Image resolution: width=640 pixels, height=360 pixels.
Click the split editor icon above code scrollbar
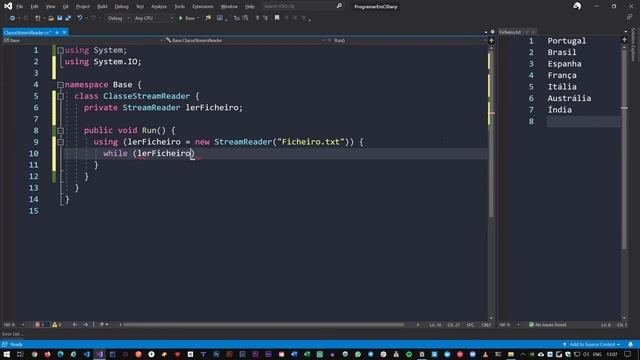491,40
